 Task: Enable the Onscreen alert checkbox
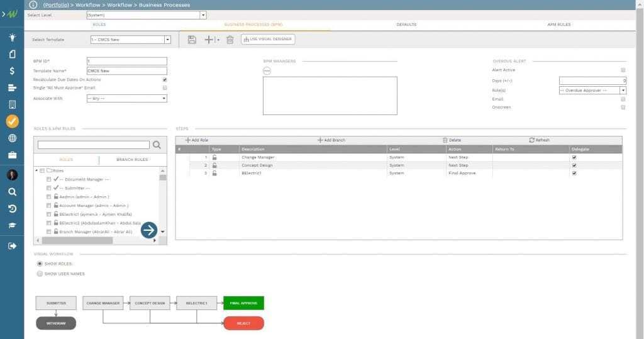pyautogui.click(x=623, y=108)
